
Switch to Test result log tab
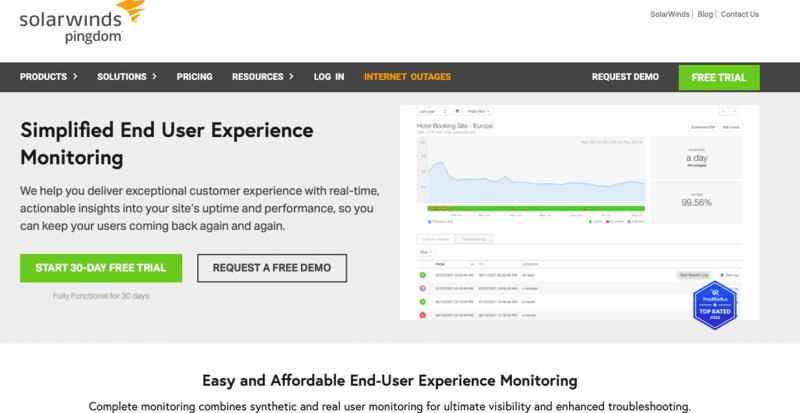(474, 239)
